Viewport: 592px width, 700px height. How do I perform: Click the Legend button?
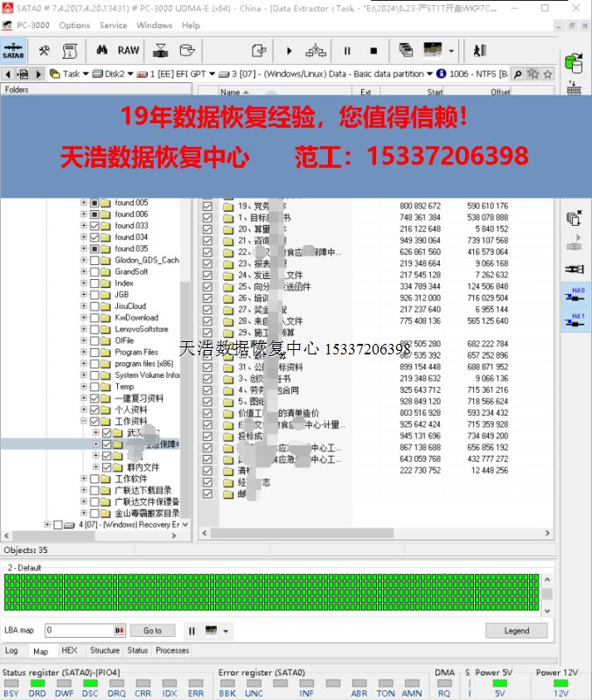[516, 630]
